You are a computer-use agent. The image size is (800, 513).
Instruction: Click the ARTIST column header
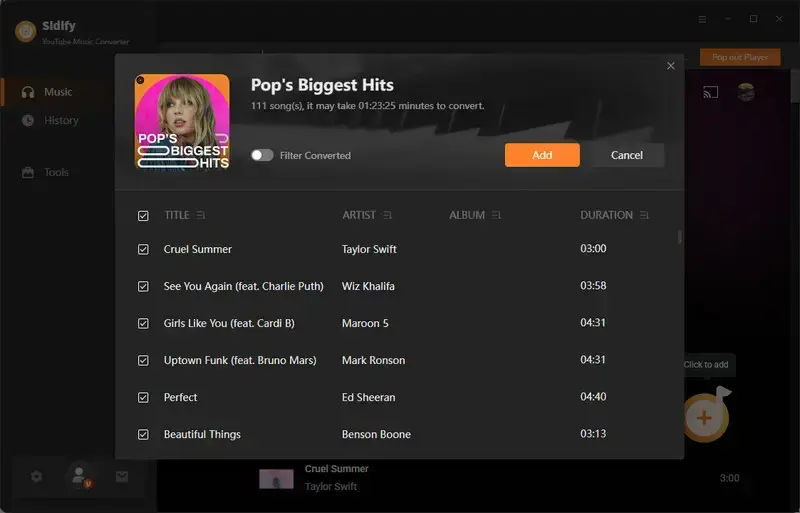click(359, 215)
